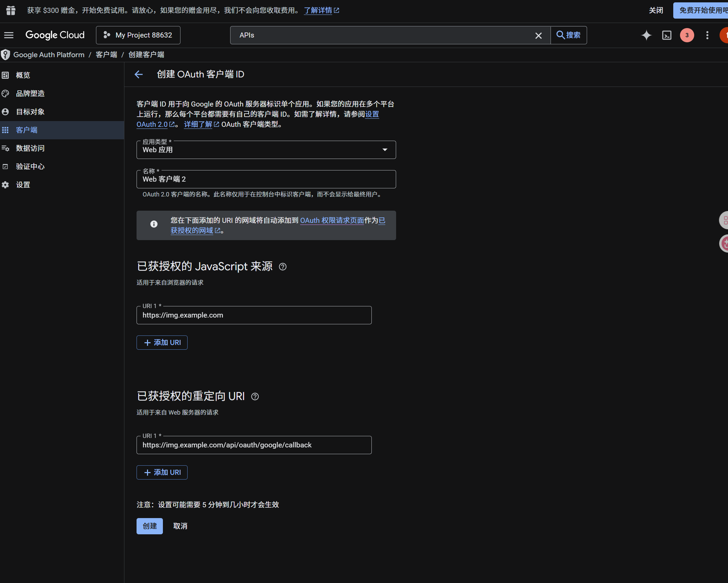
Task: Click the 免费开始使用 button
Action: (x=701, y=10)
